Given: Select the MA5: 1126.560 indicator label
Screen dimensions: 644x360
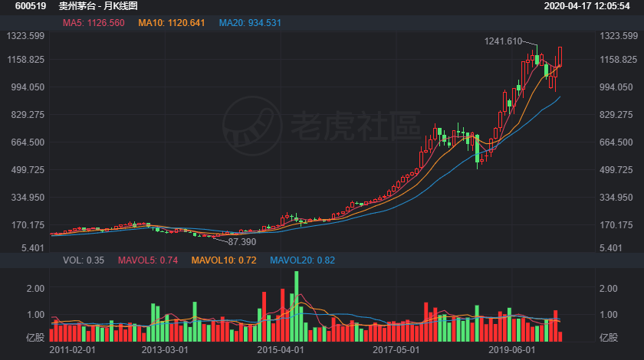Looking at the screenshot, I should coord(94,23).
